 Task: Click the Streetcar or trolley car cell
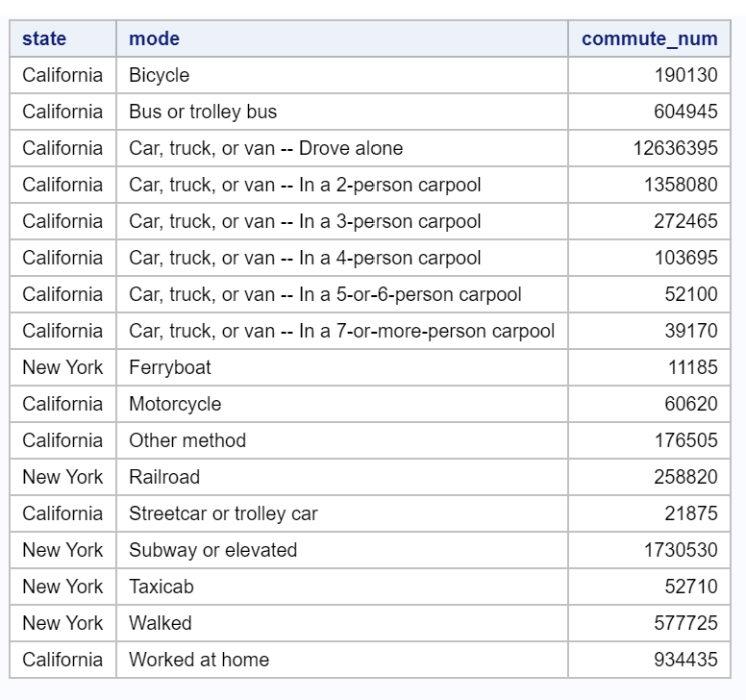click(223, 513)
